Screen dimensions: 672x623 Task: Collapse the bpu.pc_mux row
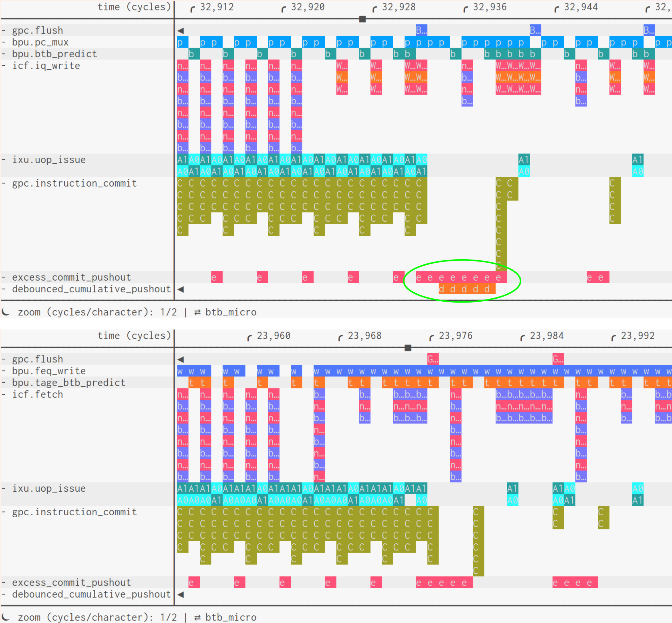click(4, 42)
